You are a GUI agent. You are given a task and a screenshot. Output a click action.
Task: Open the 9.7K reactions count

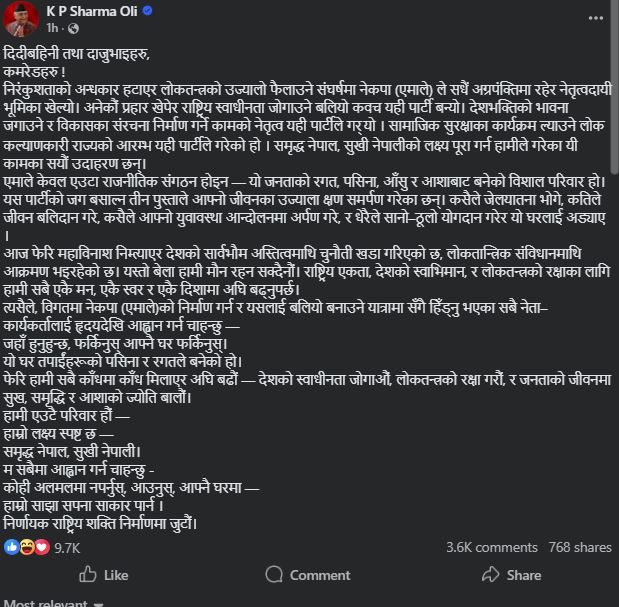tap(67, 547)
